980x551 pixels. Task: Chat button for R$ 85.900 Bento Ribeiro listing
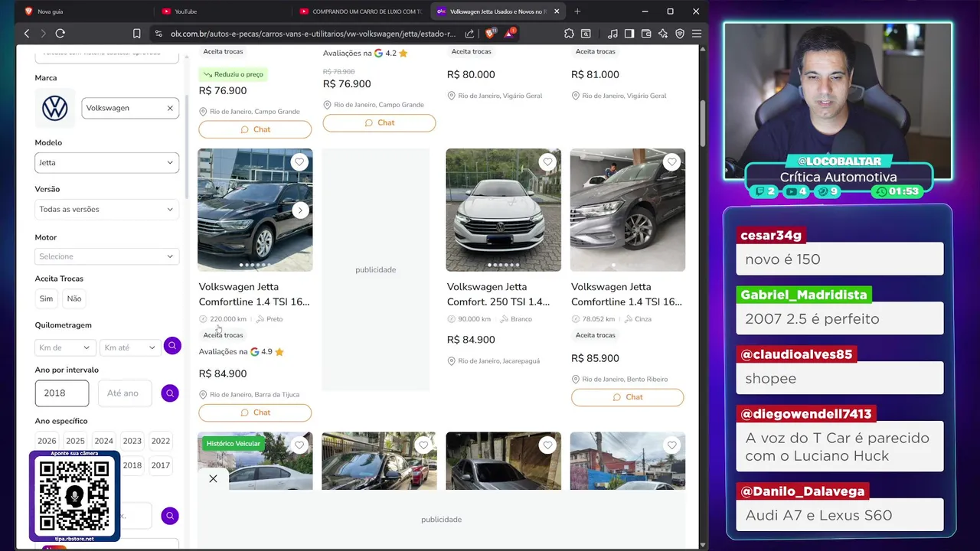[x=627, y=397]
